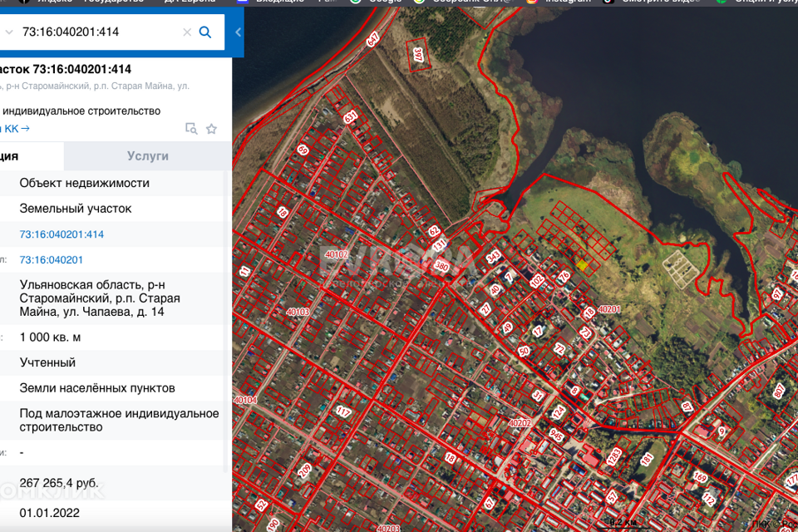Click the parcel title heading 73:16:040201:414

click(66, 69)
